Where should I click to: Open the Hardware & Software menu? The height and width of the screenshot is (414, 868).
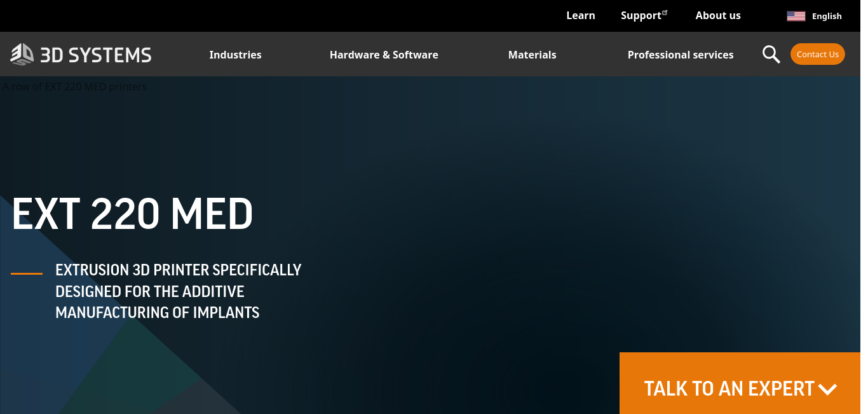(x=384, y=55)
